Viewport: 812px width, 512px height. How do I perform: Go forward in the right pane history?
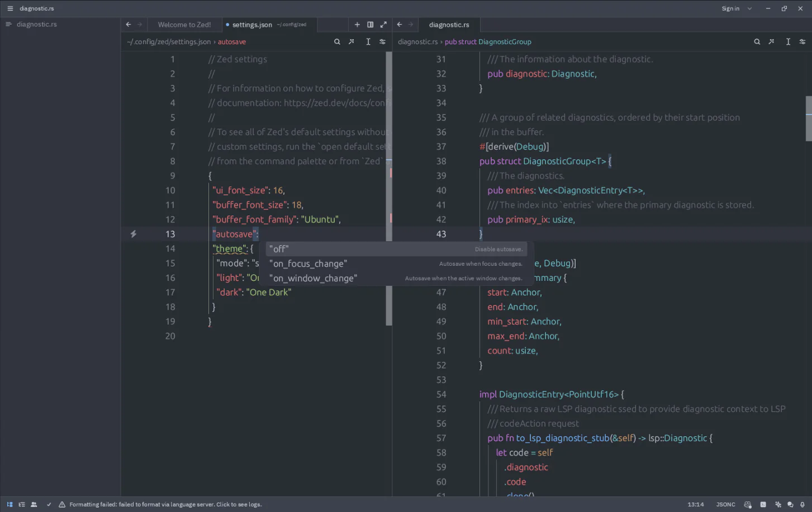click(x=411, y=25)
